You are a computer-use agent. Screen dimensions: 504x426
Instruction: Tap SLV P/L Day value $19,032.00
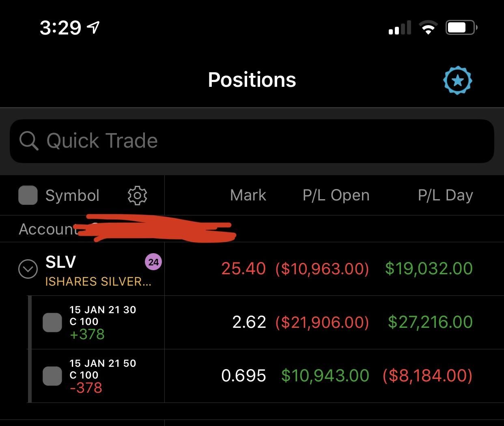429,269
